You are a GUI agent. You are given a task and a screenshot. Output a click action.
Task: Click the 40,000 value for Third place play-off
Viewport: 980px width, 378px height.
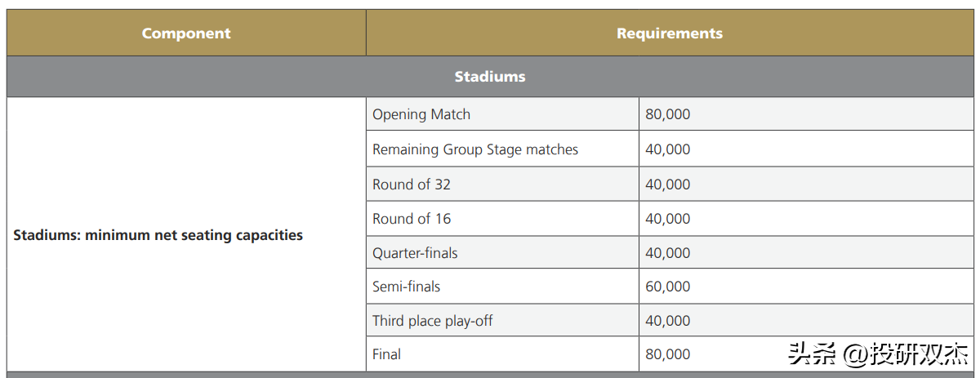pos(667,321)
